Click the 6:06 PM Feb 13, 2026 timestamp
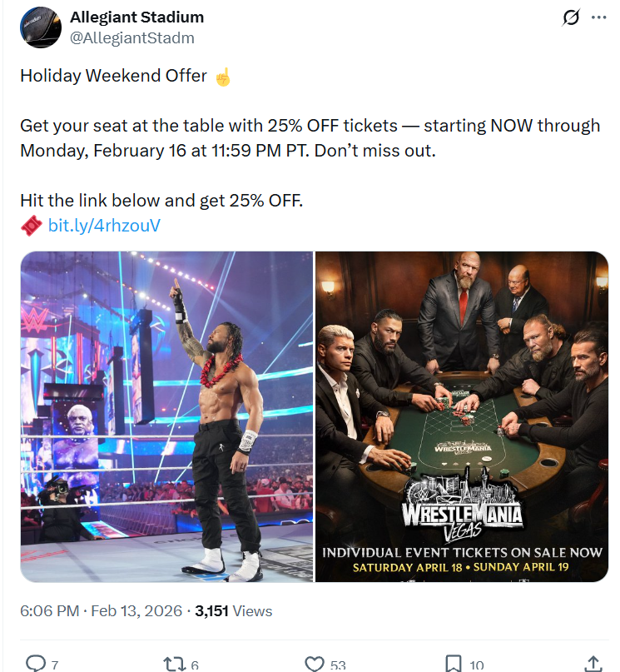This screenshot has height=672, width=620. coord(101,610)
